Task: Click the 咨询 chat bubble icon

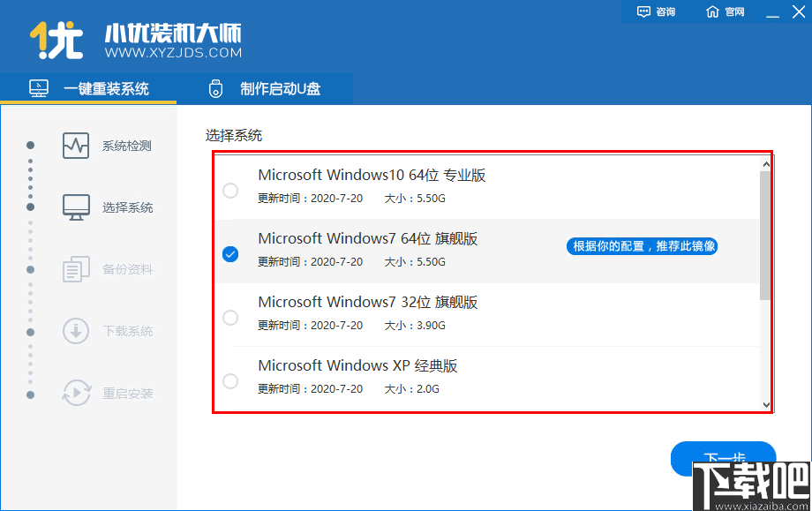Action: pyautogui.click(x=643, y=11)
